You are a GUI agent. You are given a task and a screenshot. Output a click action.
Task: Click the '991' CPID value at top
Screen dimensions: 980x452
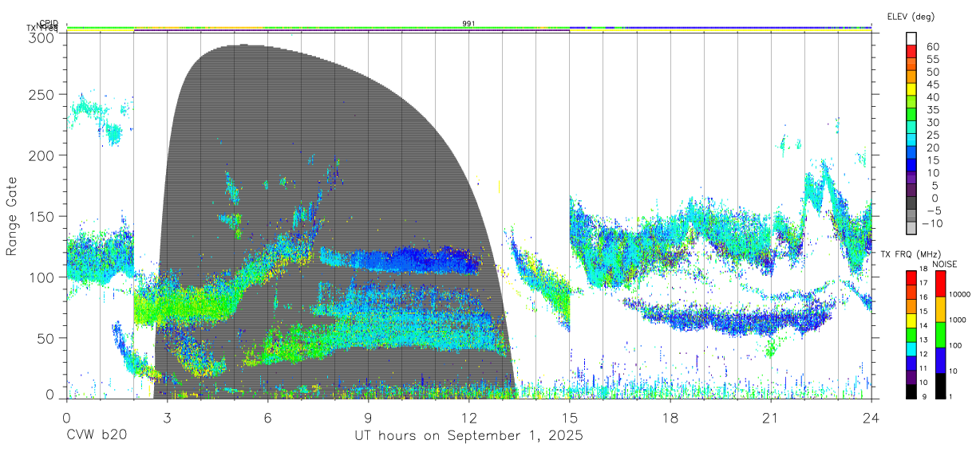click(x=468, y=24)
